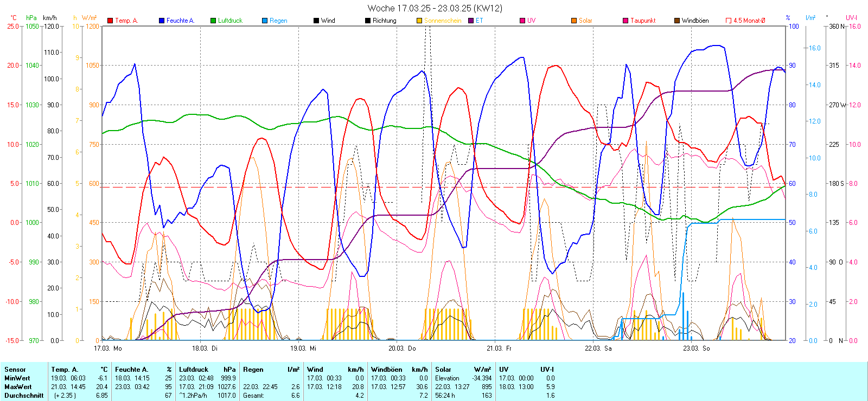Viewport: 868px width, 401px height.
Task: Toggle the Windböen series legend square
Action: pos(677,21)
